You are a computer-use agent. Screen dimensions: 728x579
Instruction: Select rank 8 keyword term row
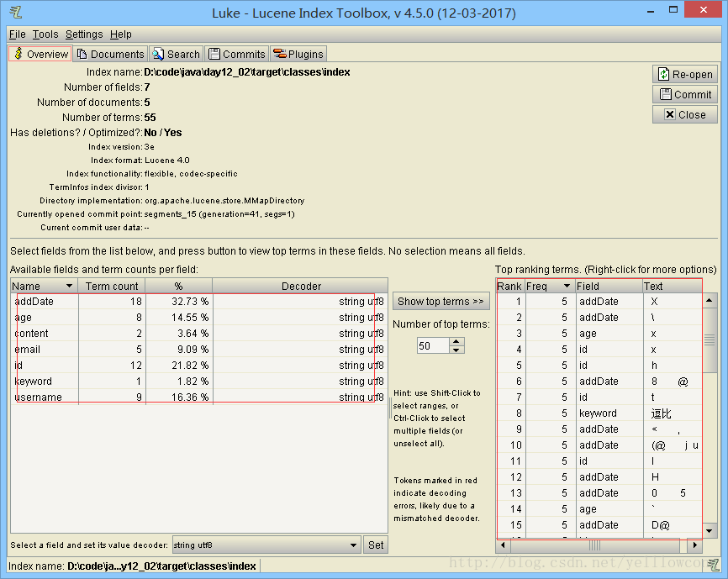[x=599, y=413]
